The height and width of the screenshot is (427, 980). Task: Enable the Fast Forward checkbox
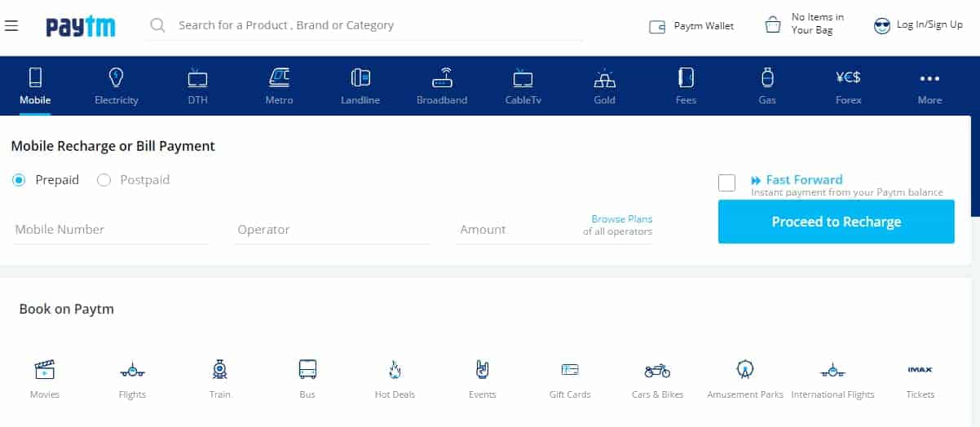click(726, 183)
